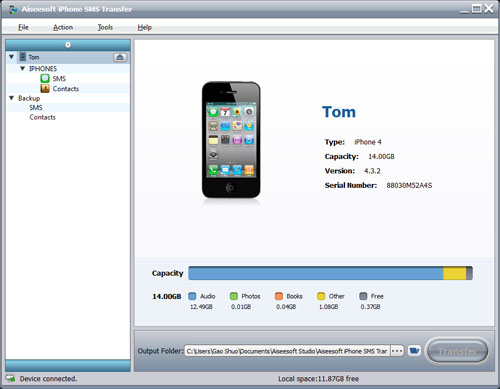This screenshot has height=389, width=500.
Task: Click the Transfer button
Action: tap(458, 351)
